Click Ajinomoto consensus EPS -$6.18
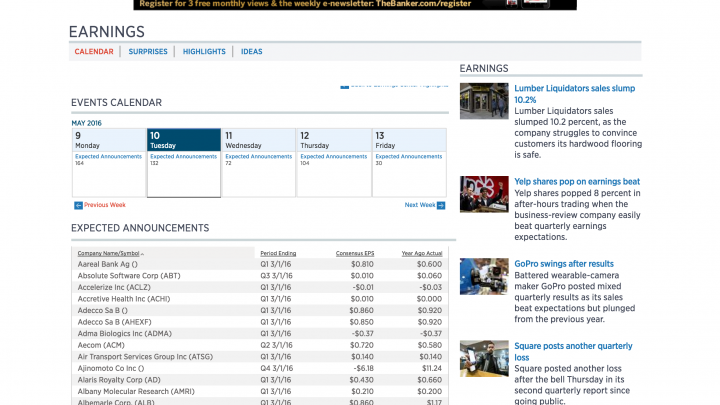The height and width of the screenshot is (405, 720). pyautogui.click(x=363, y=368)
